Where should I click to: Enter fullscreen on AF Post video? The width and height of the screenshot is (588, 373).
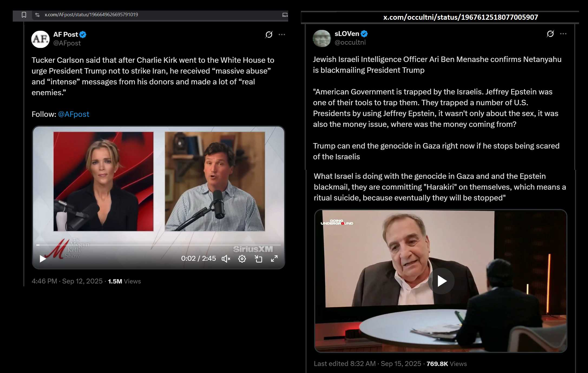pyautogui.click(x=274, y=259)
